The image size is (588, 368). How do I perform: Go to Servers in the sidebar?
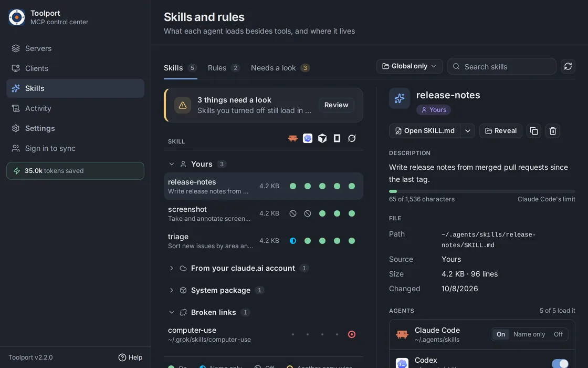tap(76, 48)
